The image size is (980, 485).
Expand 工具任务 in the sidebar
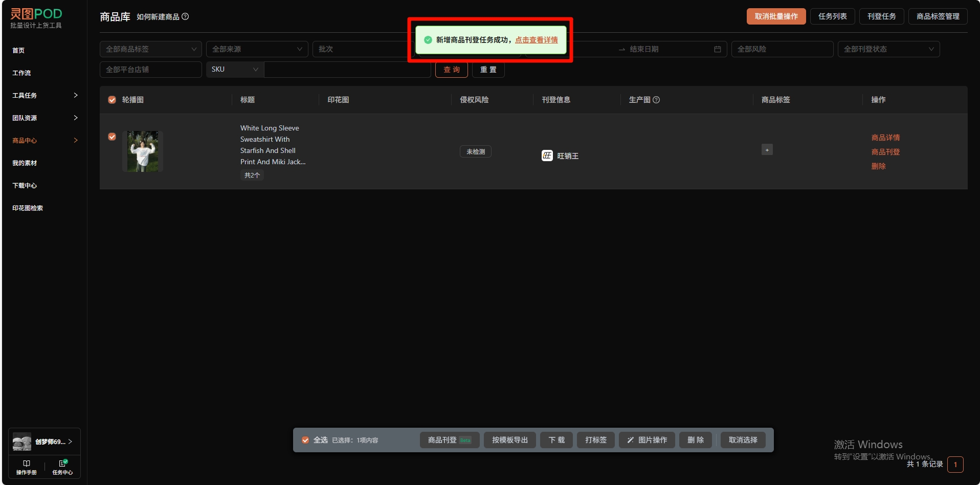(44, 95)
